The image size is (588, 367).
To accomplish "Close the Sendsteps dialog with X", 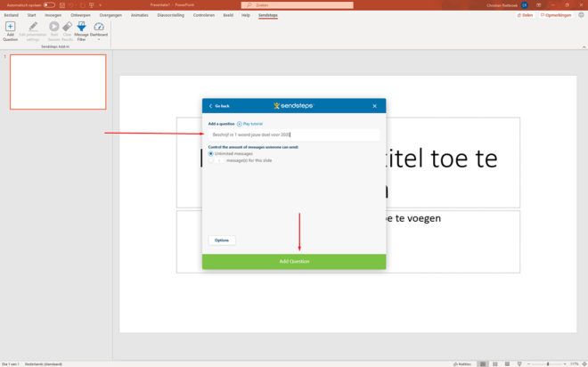I will pyautogui.click(x=374, y=106).
